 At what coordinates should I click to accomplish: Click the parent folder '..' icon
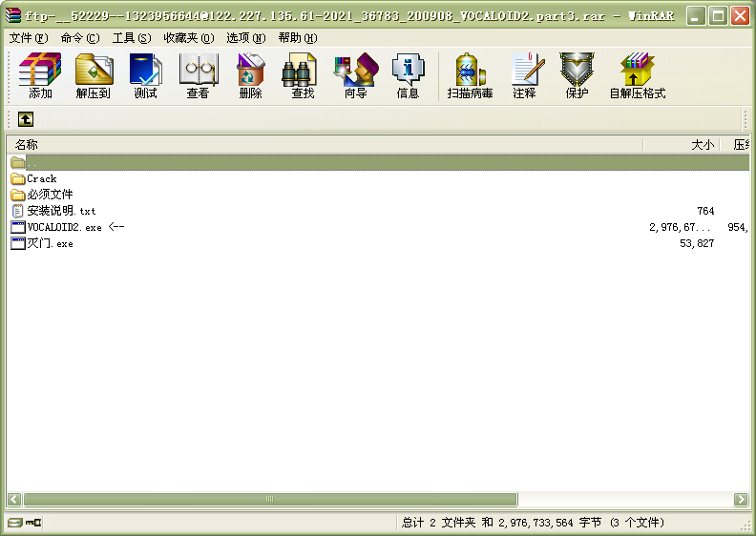pos(18,163)
